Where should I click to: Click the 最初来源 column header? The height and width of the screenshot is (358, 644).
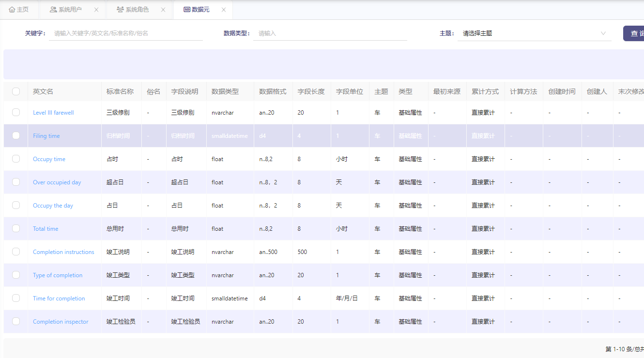coord(447,91)
